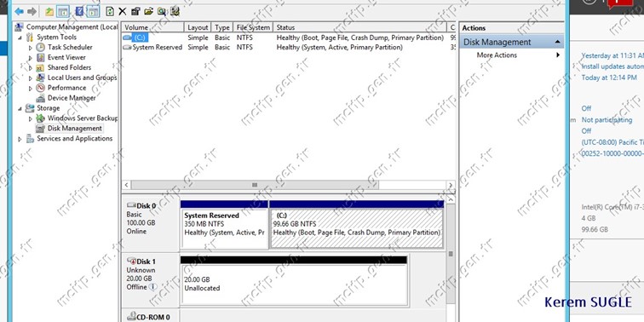Image resolution: width=644 pixels, height=322 pixels.
Task: Open 'Today at 12:14 PM' link in Server Manager
Action: (x=609, y=78)
